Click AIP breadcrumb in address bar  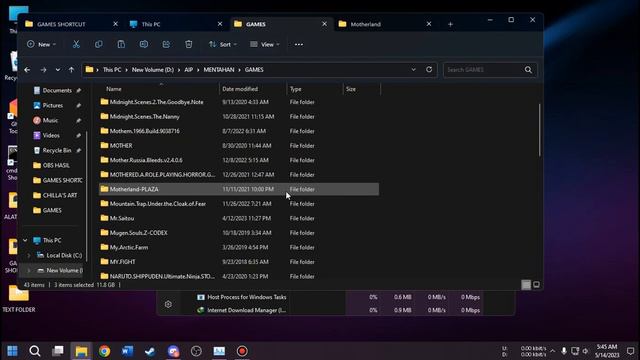coord(189,70)
